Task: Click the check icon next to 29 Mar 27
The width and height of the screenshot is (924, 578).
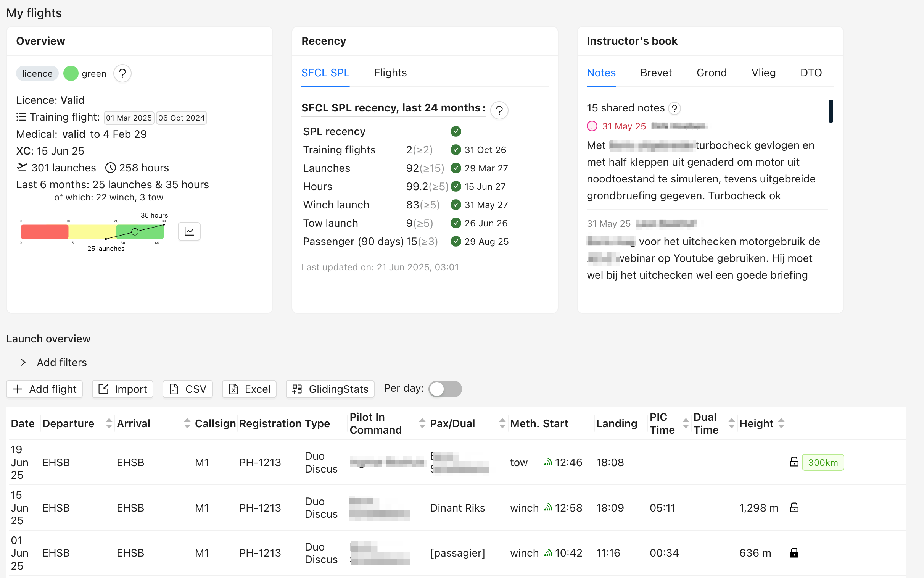Action: (456, 168)
